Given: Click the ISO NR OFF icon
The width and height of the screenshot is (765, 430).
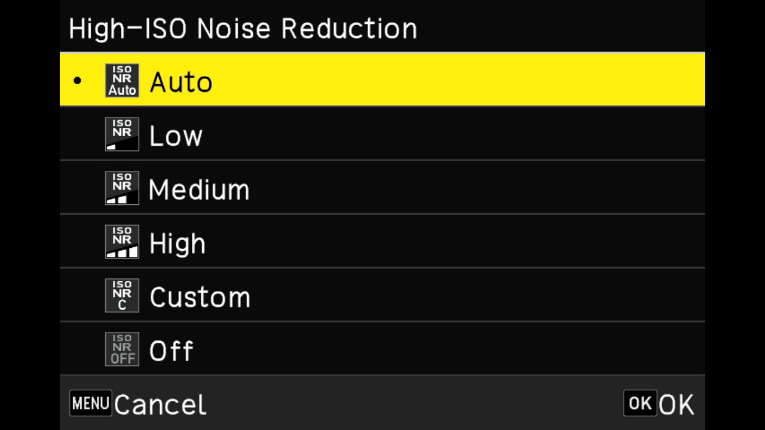Looking at the screenshot, I should [121, 351].
